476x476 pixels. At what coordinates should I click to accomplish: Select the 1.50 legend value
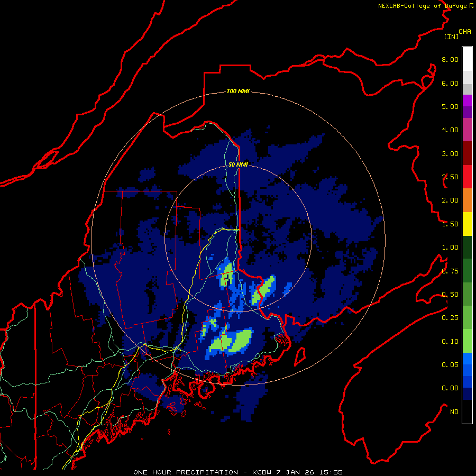click(x=450, y=224)
